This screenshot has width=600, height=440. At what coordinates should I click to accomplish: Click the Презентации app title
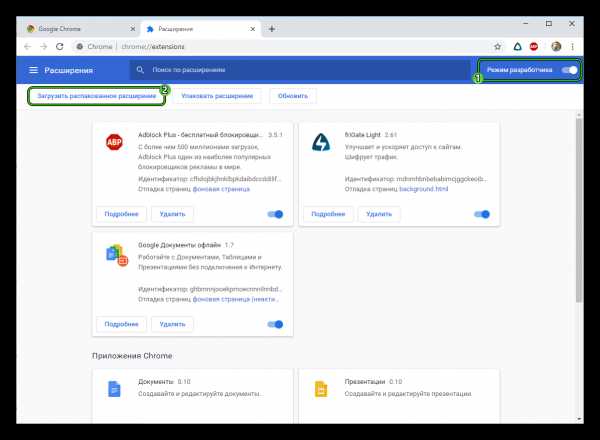tap(365, 381)
